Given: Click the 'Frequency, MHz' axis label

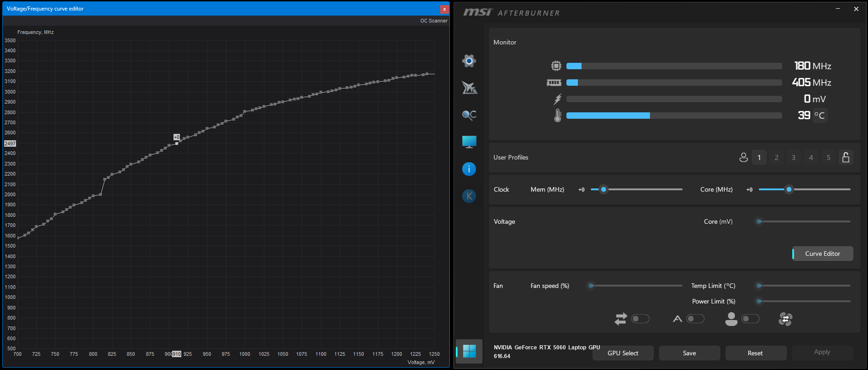Looking at the screenshot, I should pyautogui.click(x=35, y=32).
